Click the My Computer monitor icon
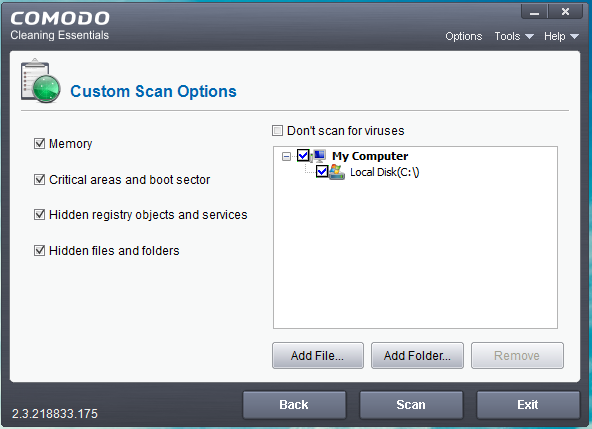Screen dimensions: 592x429 point(319,155)
